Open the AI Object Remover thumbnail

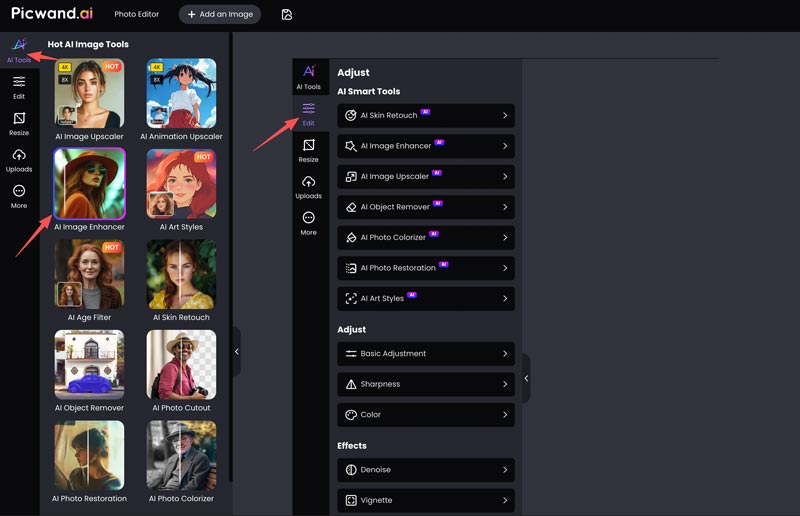89,364
